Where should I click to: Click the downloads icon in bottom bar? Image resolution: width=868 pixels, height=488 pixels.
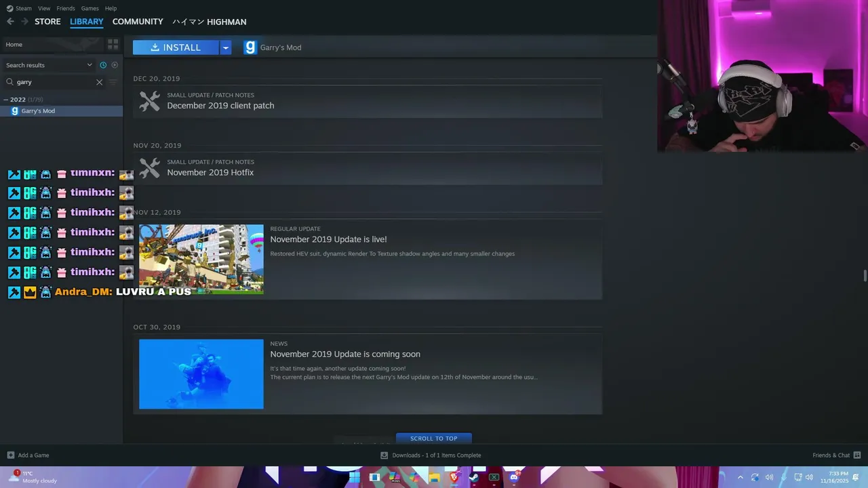pos(384,455)
